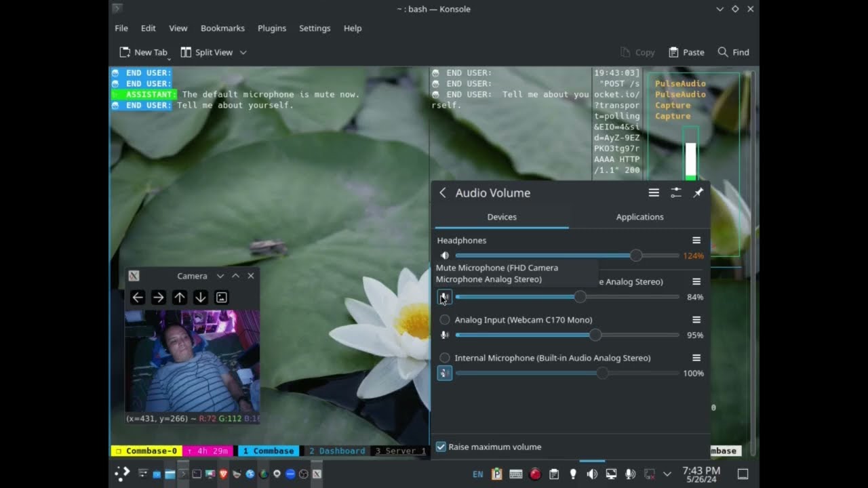
Task: Switch to the Devices tab
Action: [502, 217]
